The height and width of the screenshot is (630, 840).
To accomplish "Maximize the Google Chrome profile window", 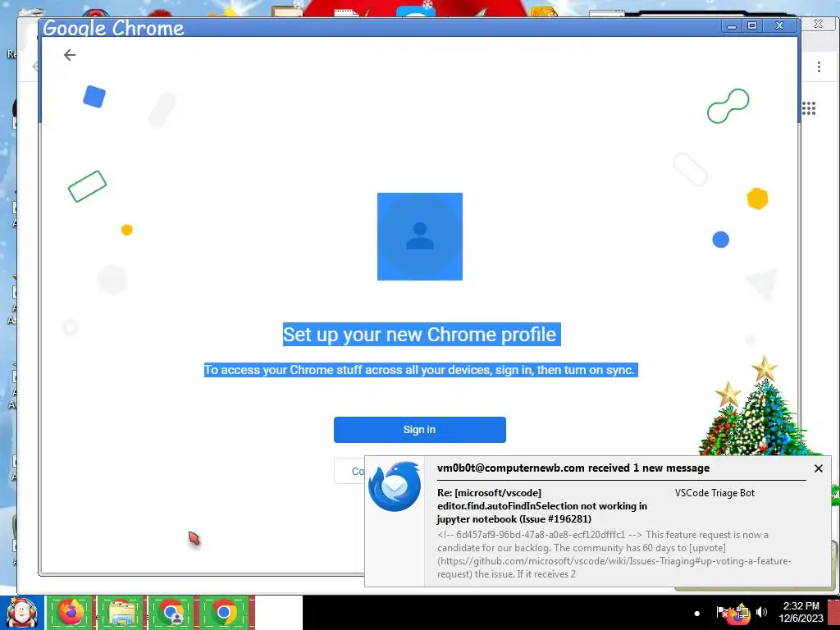I will pos(752,25).
